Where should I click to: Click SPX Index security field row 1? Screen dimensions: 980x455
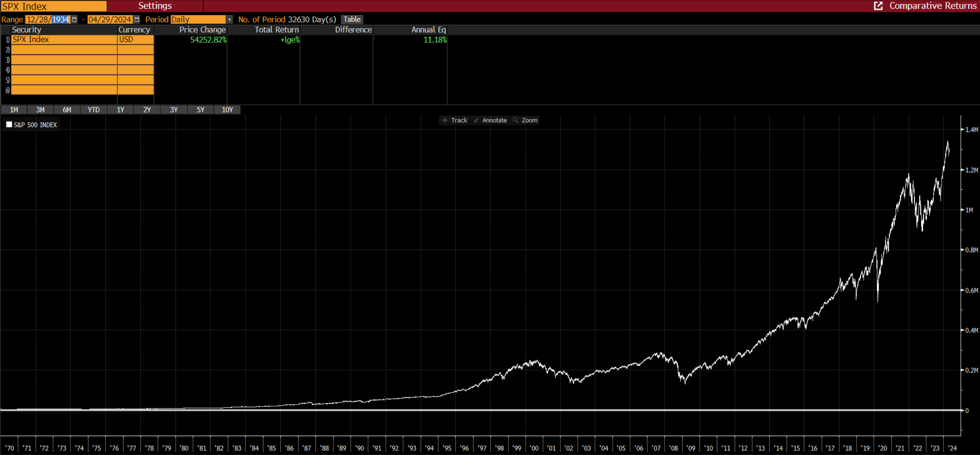[x=64, y=39]
